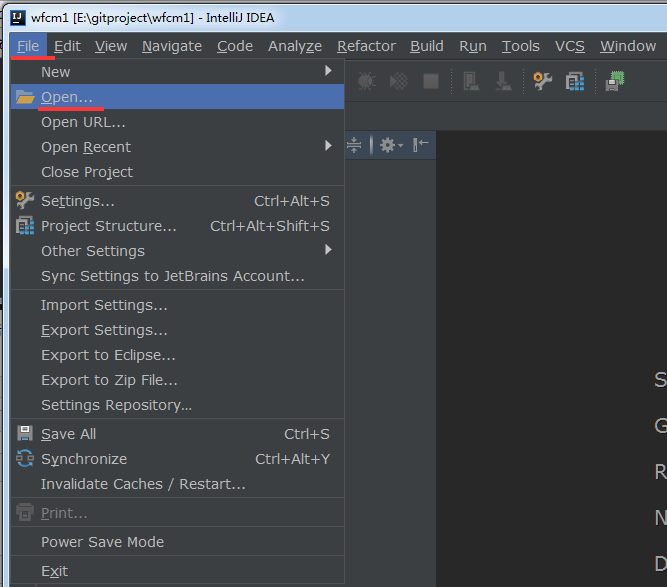Click the folder icon beside Open...
This screenshot has width=667, height=587.
point(25,97)
